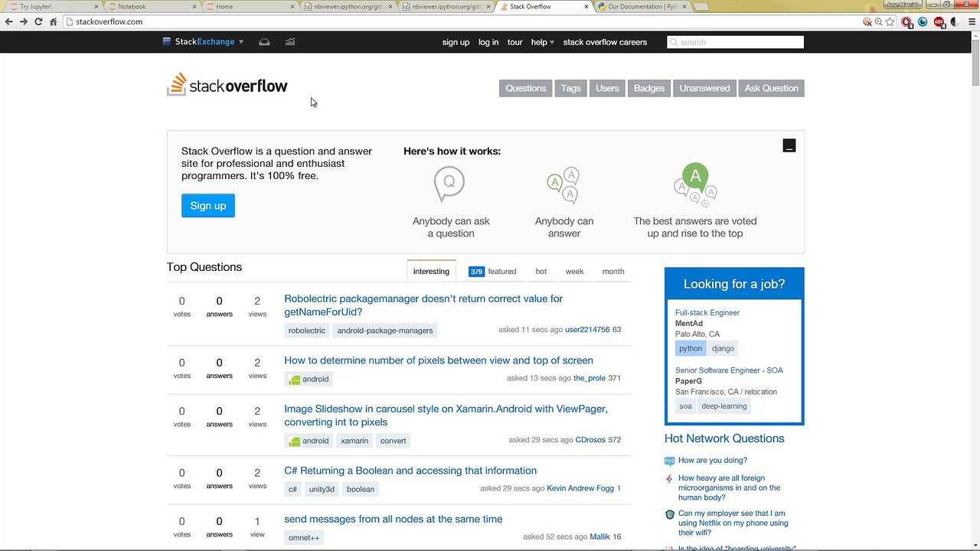
Task: Select the interesting questions tab
Action: click(431, 271)
